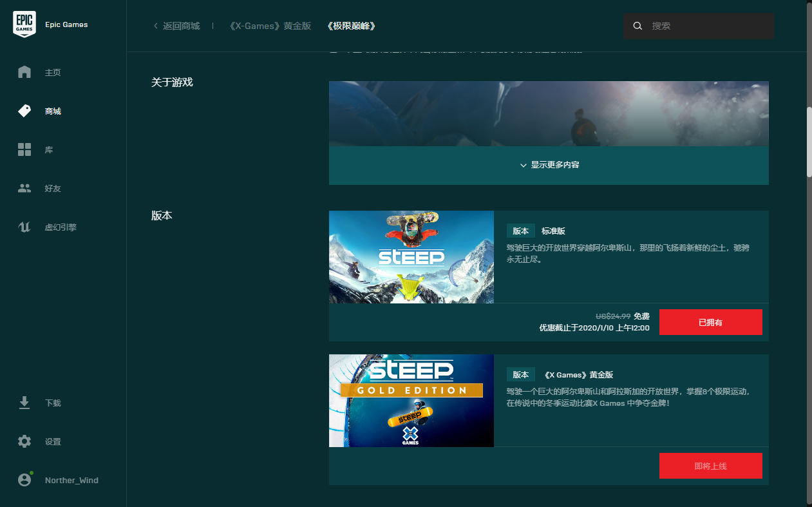Screen dimensions: 812x507
Task: Click the 免费 price label
Action: click(x=642, y=316)
